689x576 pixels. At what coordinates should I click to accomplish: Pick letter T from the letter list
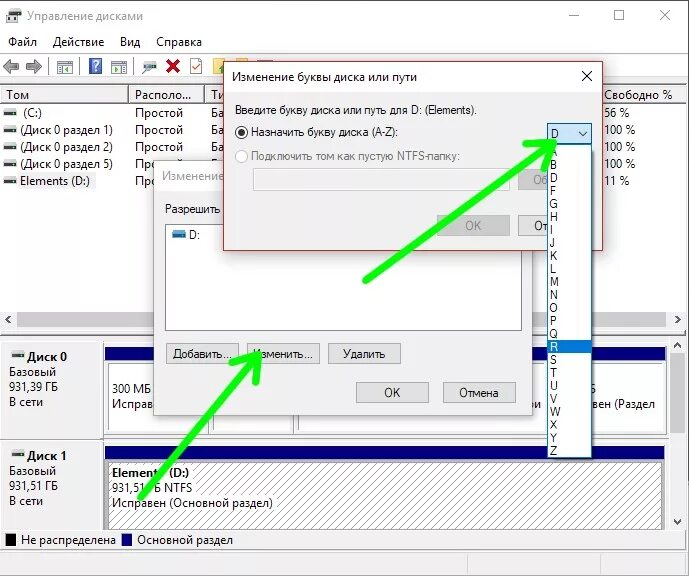tap(569, 373)
